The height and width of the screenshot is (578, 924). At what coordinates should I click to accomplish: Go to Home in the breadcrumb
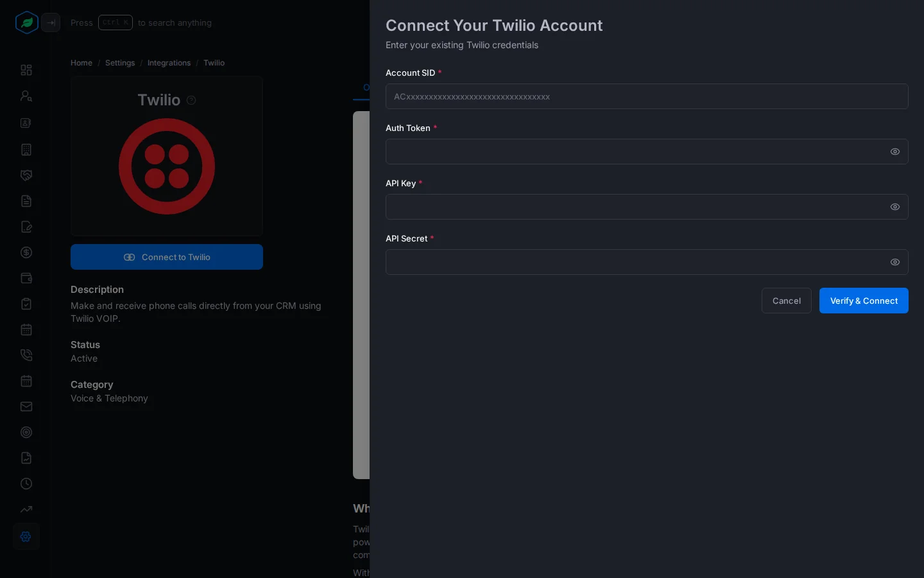81,63
